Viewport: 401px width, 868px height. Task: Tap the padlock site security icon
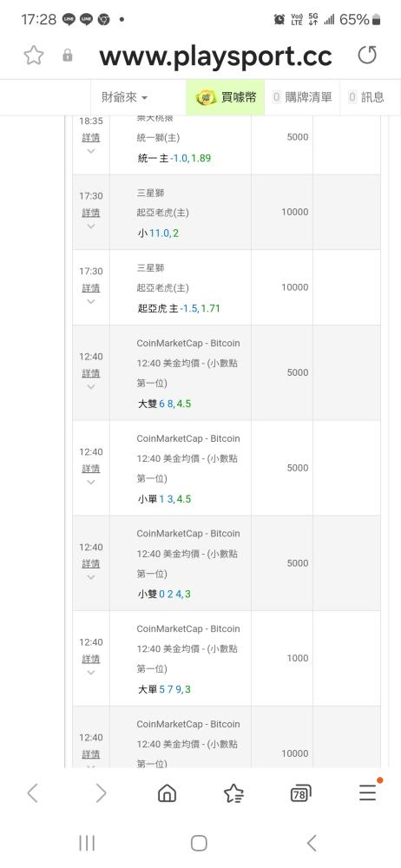point(68,56)
